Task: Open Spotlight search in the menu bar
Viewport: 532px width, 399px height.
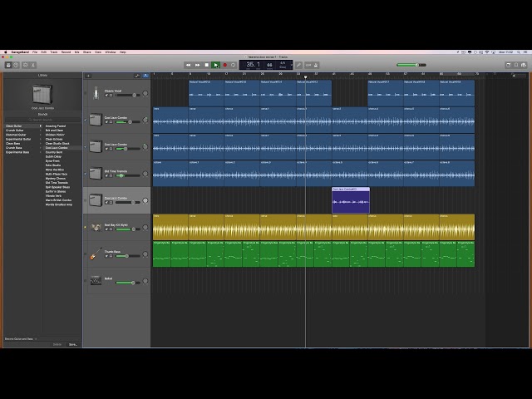Action: click(x=519, y=52)
